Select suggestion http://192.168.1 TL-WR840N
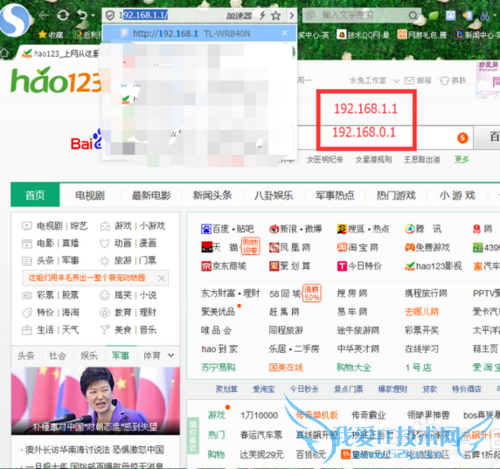Image resolution: width=500 pixels, height=469 pixels. tap(199, 33)
